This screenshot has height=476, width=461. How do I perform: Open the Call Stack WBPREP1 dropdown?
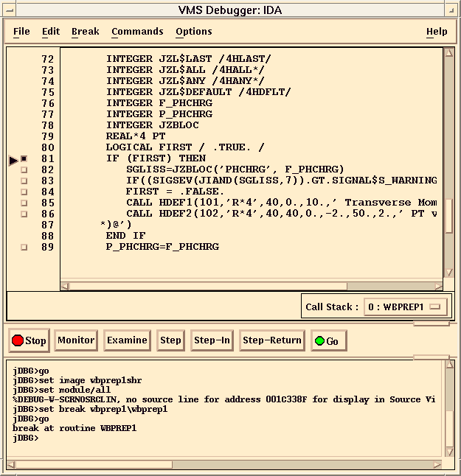[405, 307]
